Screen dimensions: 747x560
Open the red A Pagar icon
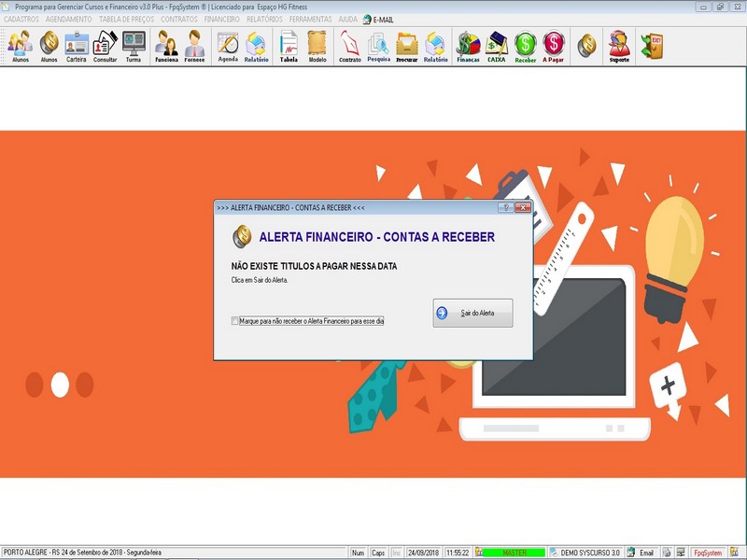pos(553,46)
